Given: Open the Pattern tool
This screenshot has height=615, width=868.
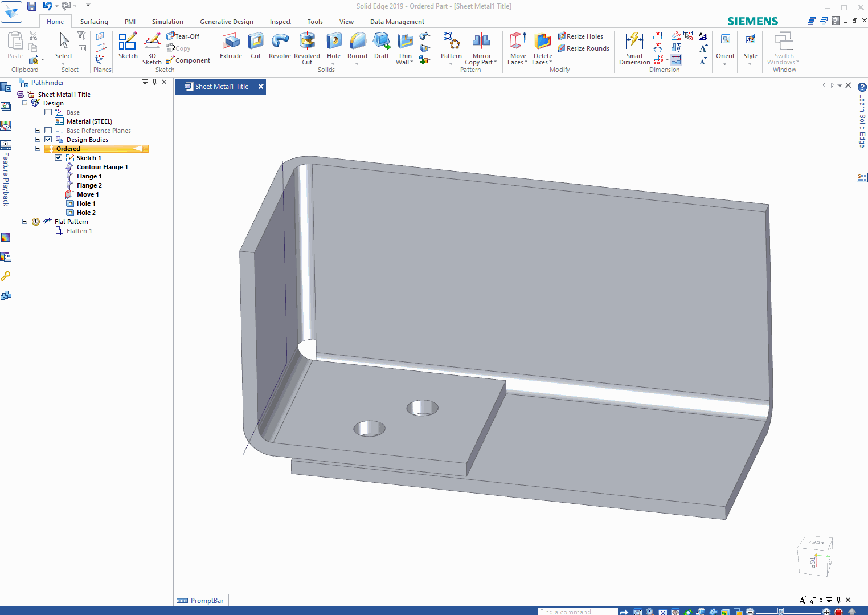Looking at the screenshot, I should tap(451, 46).
